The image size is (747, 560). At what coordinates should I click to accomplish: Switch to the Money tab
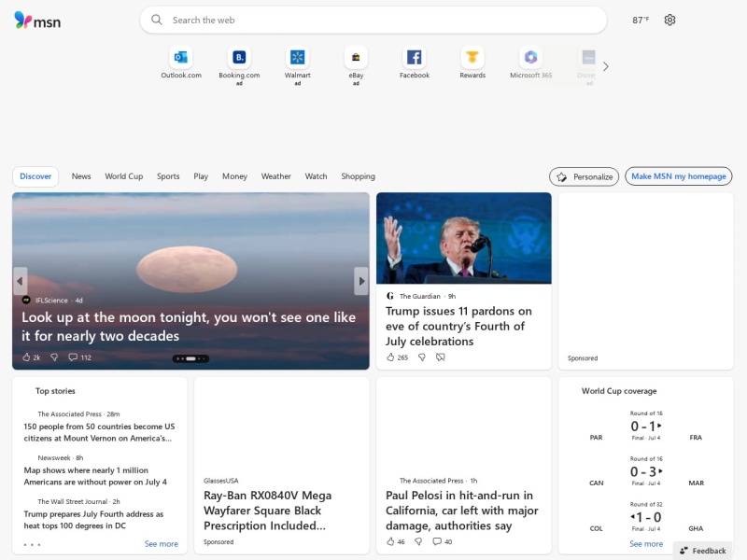point(234,176)
